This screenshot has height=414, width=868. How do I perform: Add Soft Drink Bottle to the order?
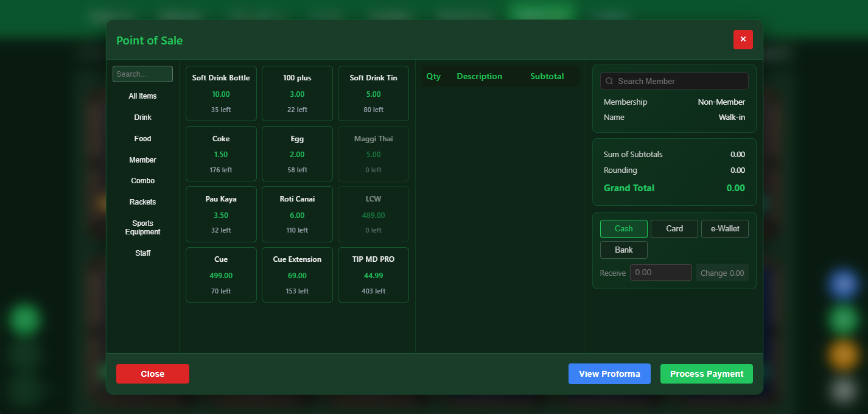(221, 93)
